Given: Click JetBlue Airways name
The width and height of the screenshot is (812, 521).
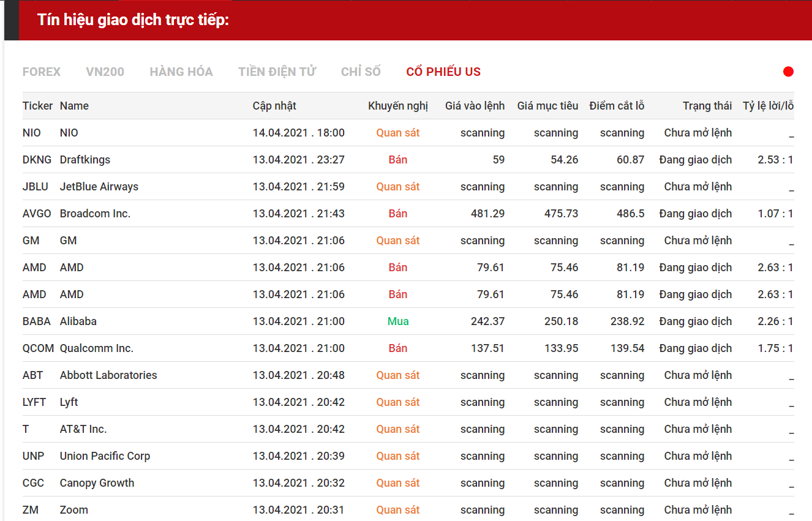Looking at the screenshot, I should coord(99,187).
